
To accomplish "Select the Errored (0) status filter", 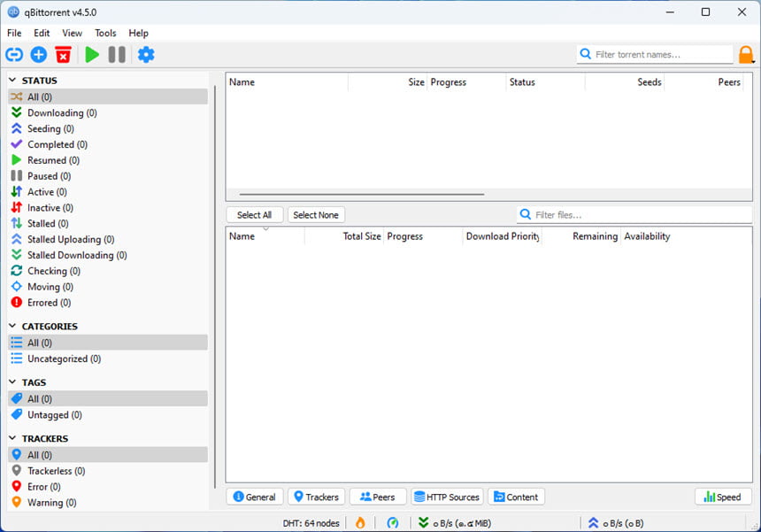I will 108,303.
